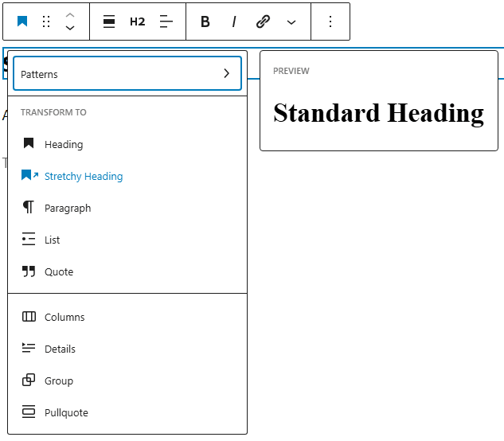Insert a link with the chain icon
Screen dimensions: 504x441
point(263,21)
